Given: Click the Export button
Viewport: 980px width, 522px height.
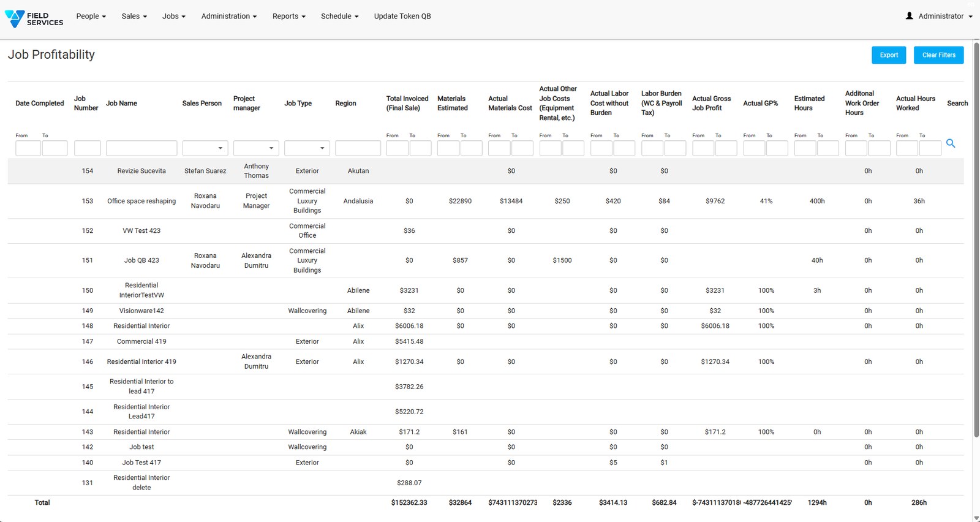Looking at the screenshot, I should (889, 55).
